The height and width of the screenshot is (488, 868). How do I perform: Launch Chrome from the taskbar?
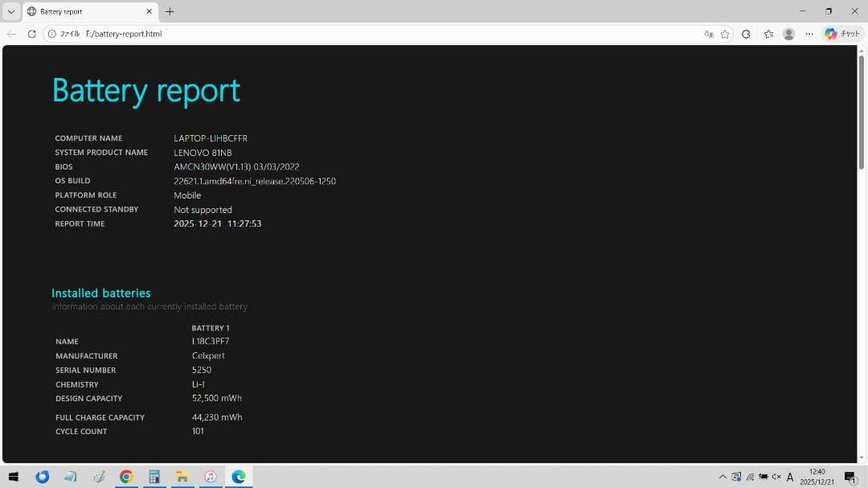126,476
